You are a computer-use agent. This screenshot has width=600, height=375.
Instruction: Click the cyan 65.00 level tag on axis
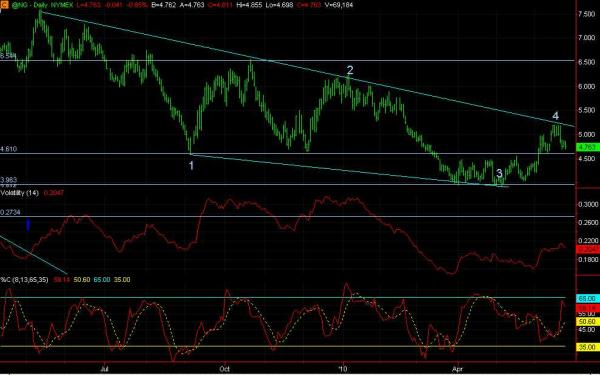[x=587, y=298]
